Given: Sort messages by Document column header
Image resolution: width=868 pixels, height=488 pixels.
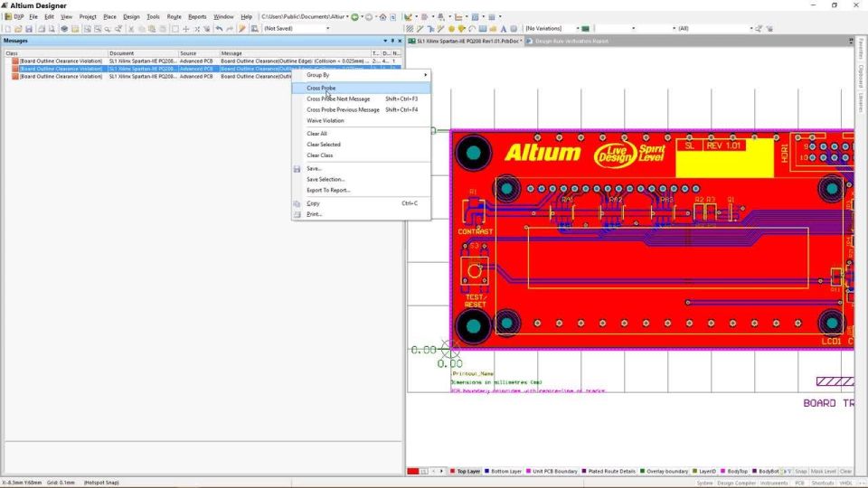Looking at the screenshot, I should point(143,53).
